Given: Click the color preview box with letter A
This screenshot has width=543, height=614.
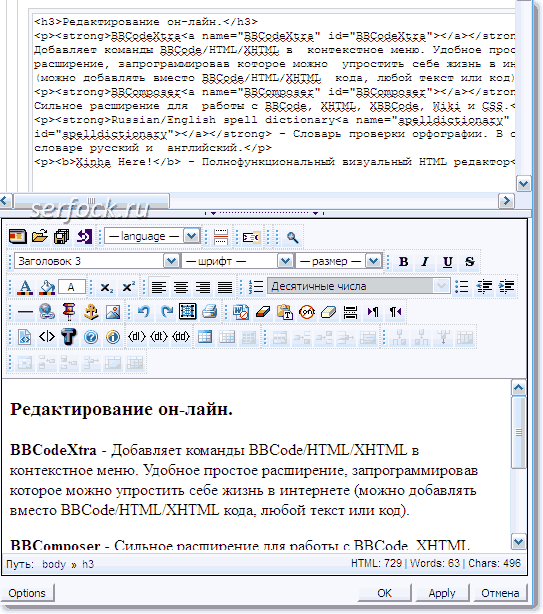Looking at the screenshot, I should click(x=71, y=287).
